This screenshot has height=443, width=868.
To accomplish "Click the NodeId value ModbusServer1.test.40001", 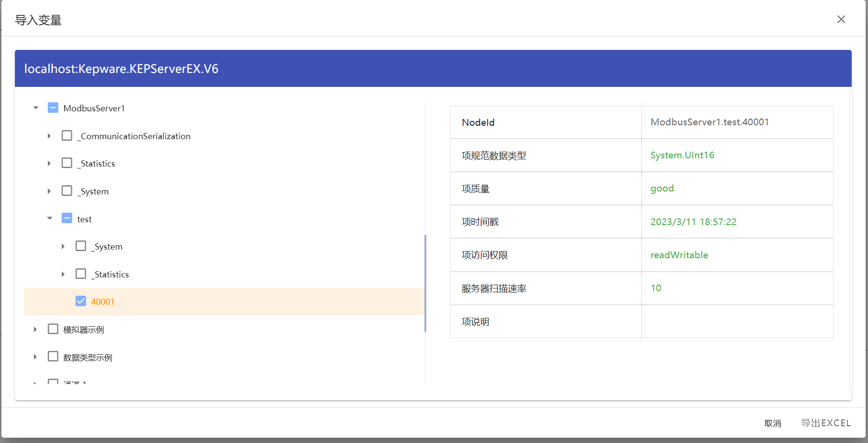I will click(x=710, y=122).
